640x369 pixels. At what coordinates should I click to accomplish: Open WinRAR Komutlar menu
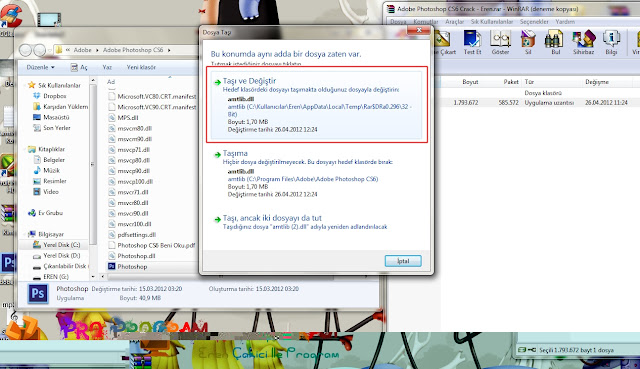[425, 22]
